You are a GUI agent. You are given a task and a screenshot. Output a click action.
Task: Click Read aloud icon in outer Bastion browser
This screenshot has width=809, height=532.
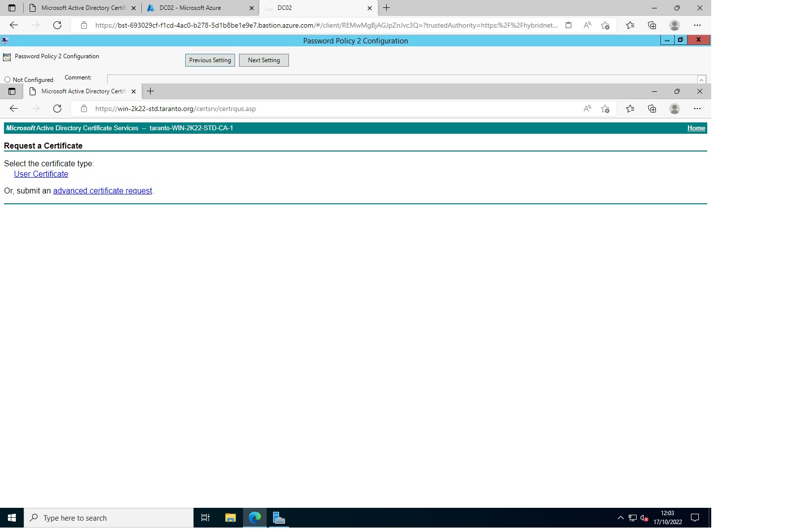point(587,25)
